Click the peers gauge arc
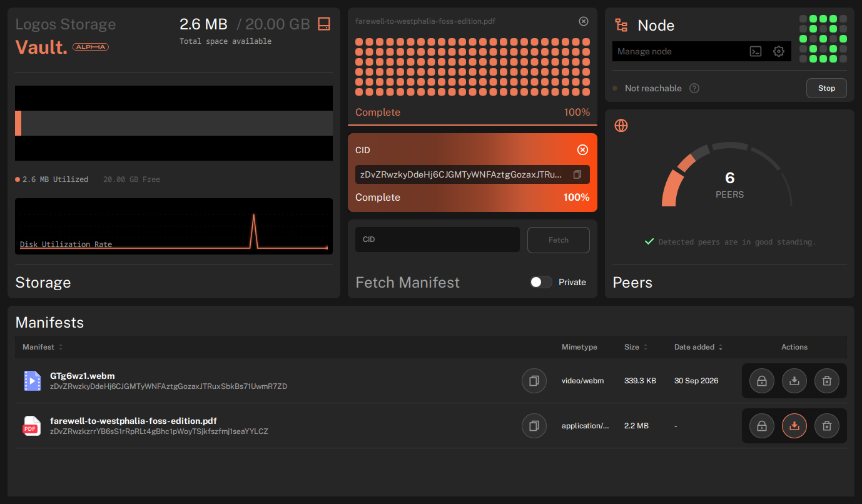The image size is (862, 504). (x=727, y=174)
